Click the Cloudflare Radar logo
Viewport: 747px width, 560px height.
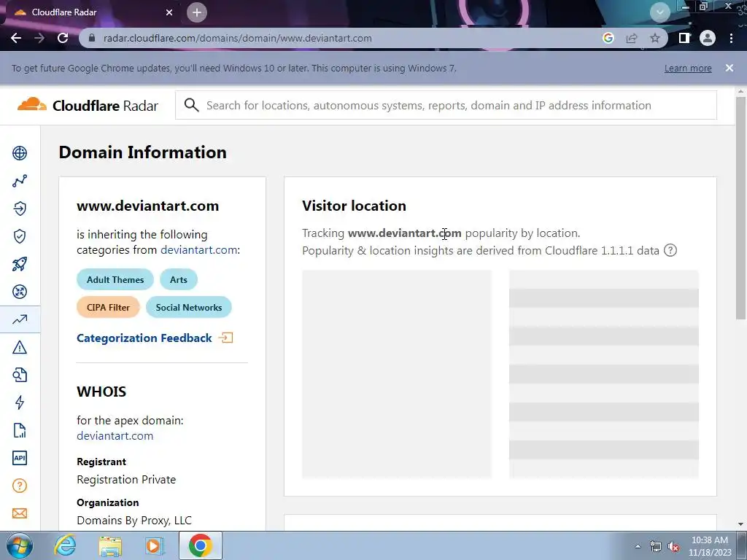click(x=88, y=105)
